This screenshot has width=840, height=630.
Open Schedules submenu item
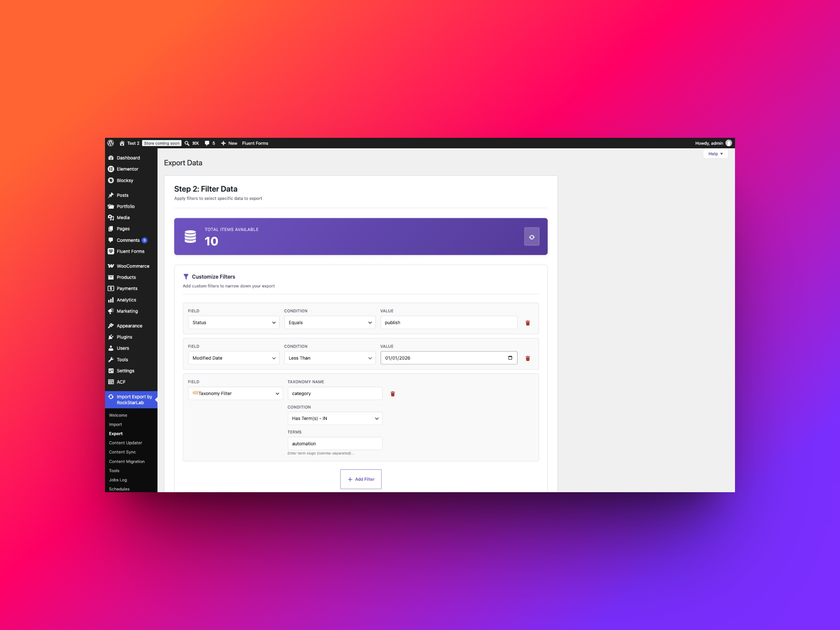[x=119, y=489]
